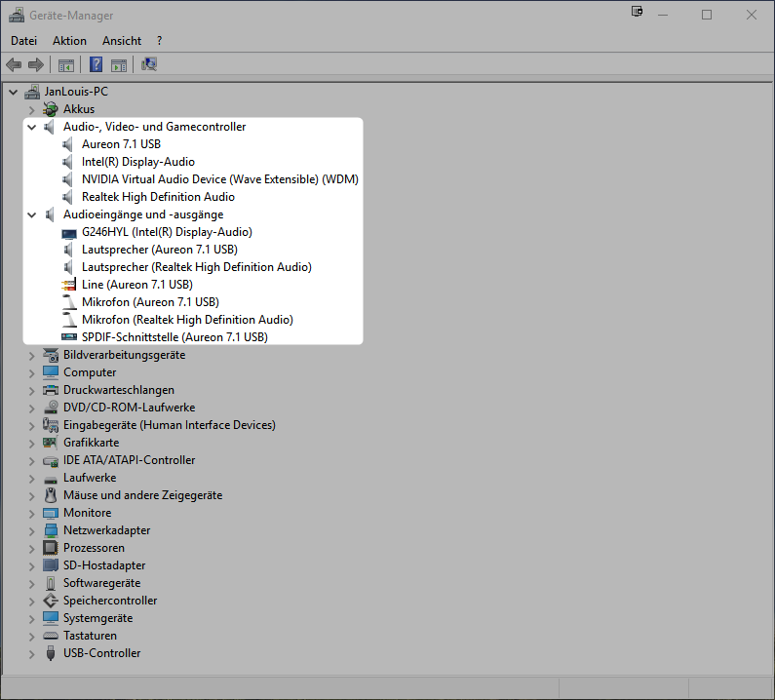Expand the USB-Controller category
The height and width of the screenshot is (700, 775).
(x=32, y=653)
